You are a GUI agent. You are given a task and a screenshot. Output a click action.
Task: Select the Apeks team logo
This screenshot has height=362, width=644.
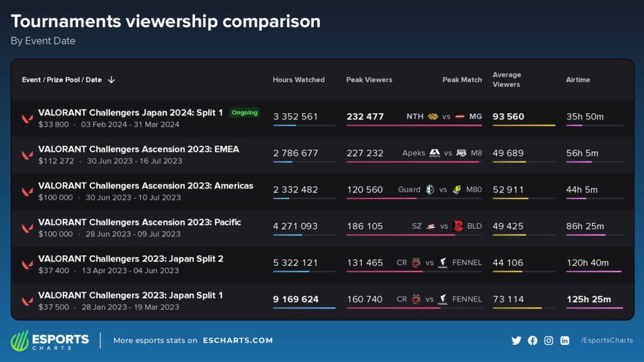point(435,153)
